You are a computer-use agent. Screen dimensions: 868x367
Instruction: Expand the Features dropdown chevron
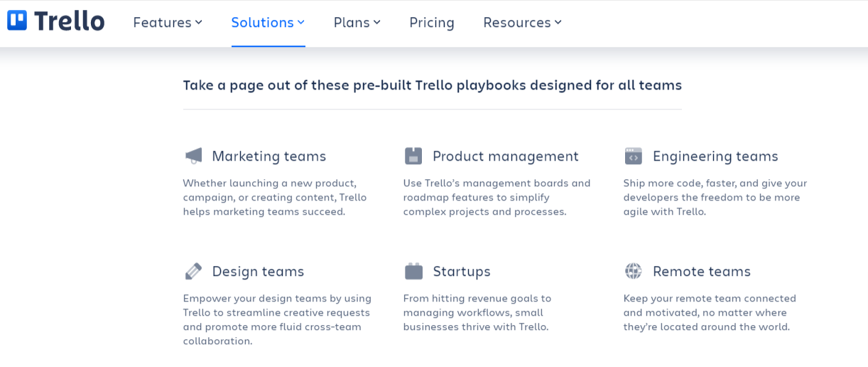pyautogui.click(x=199, y=22)
